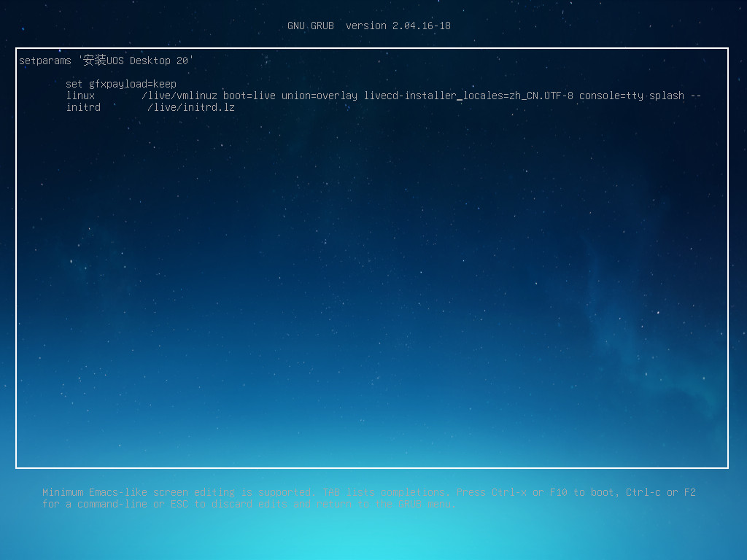This screenshot has height=560, width=747.
Task: Place cursor on set gfxpayload=keep line
Action: [x=121, y=85]
